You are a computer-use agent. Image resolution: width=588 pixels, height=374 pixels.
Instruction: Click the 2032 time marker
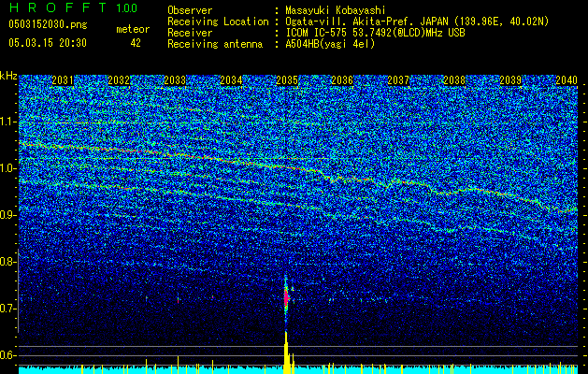pyautogui.click(x=119, y=80)
